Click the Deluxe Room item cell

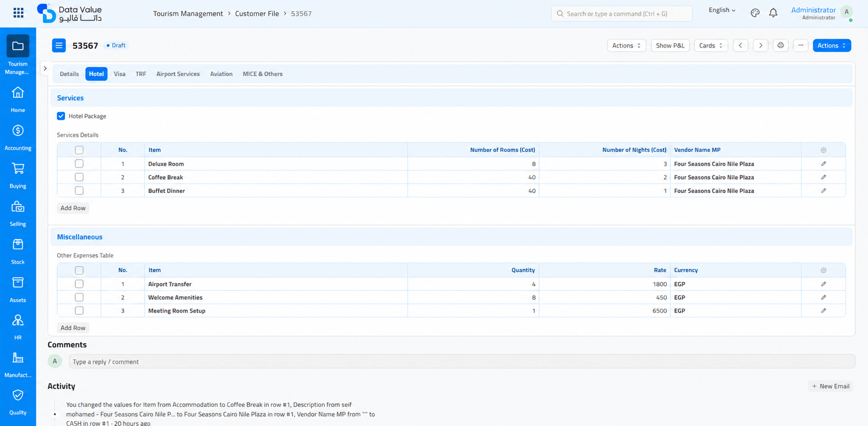(276, 164)
